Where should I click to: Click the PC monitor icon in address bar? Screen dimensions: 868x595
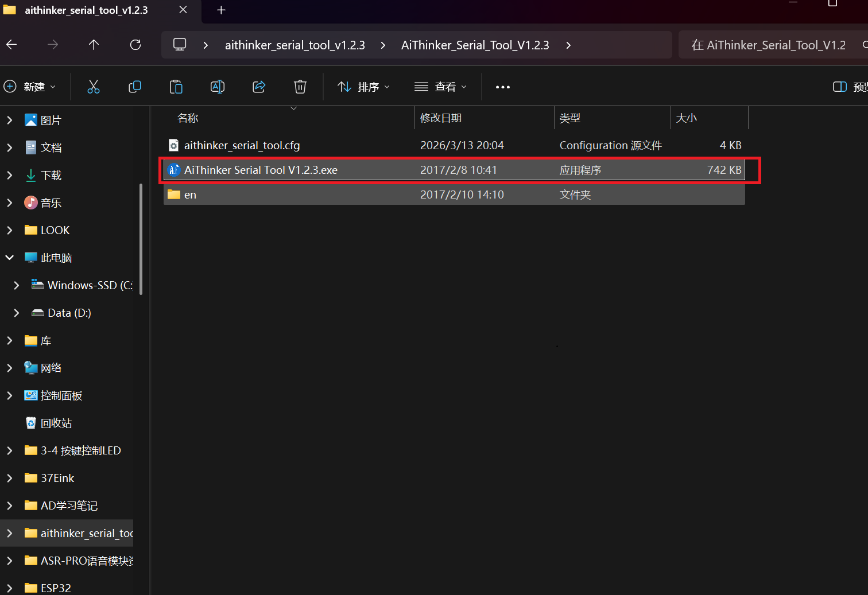180,45
